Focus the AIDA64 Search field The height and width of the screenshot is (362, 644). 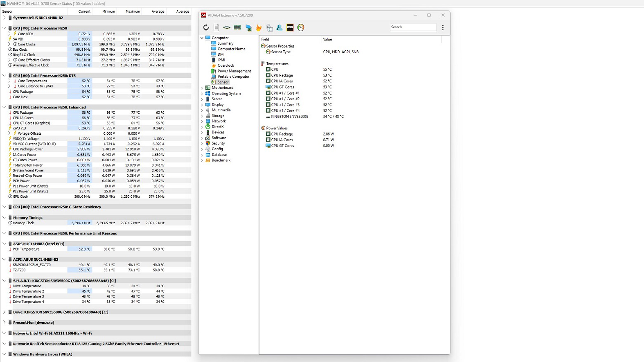coord(413,27)
